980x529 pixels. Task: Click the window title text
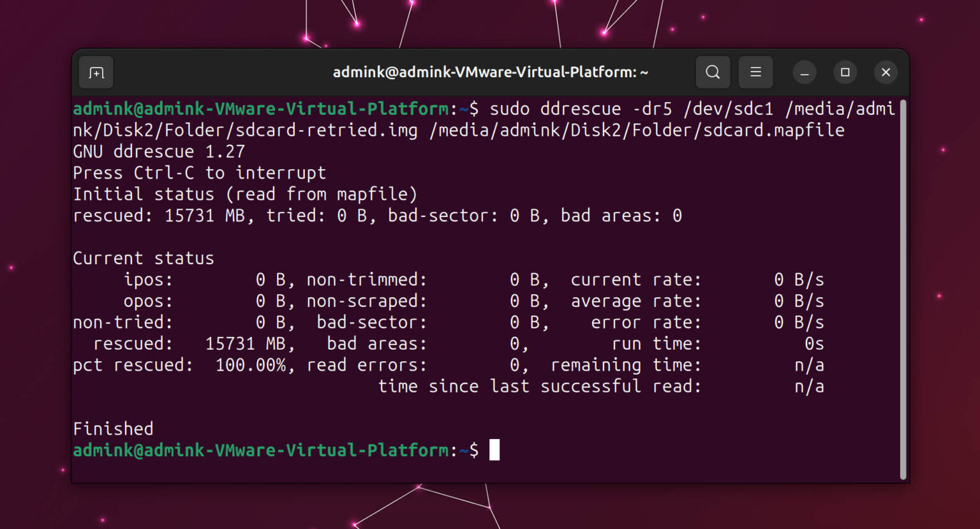491,72
